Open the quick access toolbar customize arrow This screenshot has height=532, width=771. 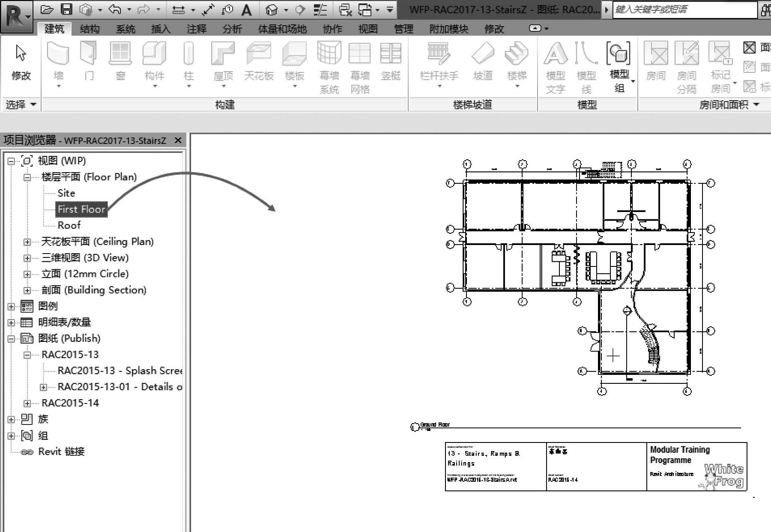390,9
